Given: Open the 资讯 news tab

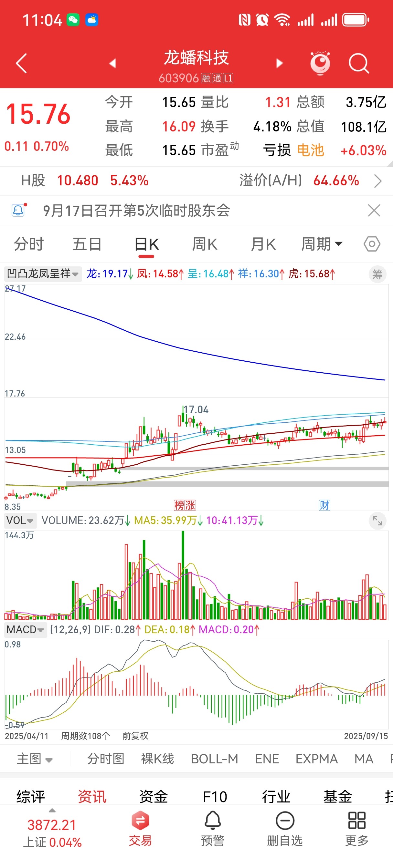Looking at the screenshot, I should [x=92, y=797].
